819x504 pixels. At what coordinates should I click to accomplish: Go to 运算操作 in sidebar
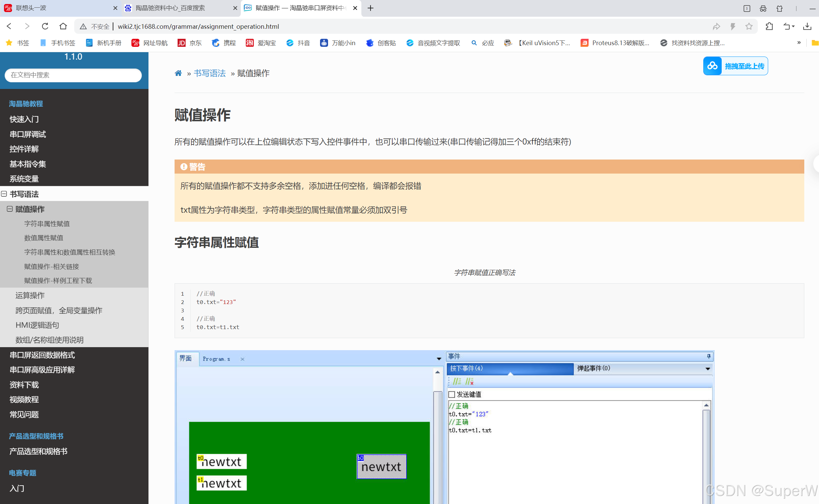click(x=30, y=295)
